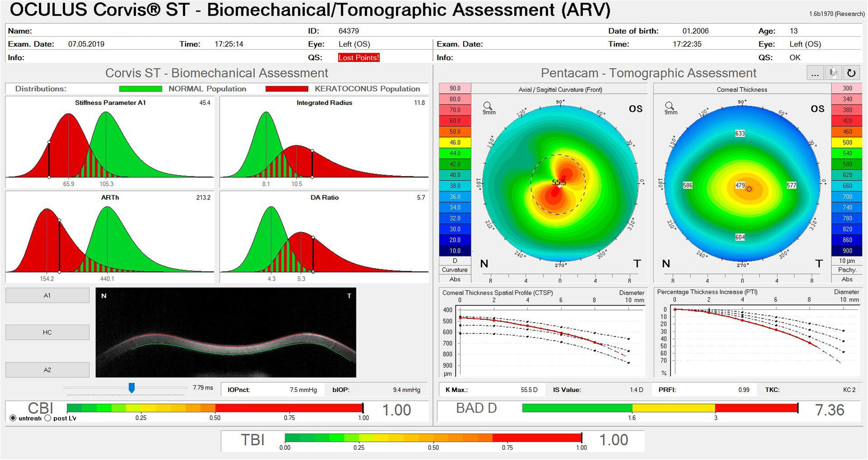This screenshot has height=460, width=868.
Task: Click the TBI score 1.00
Action: pyautogui.click(x=614, y=440)
